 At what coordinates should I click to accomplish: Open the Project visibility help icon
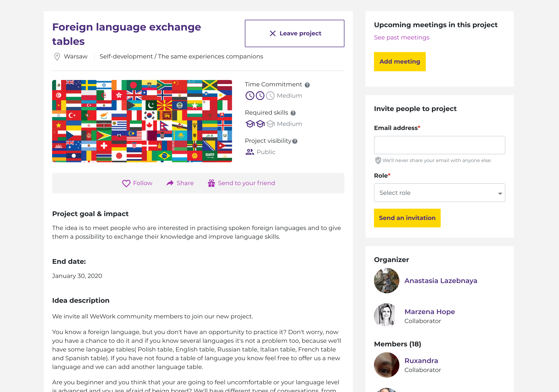tap(295, 141)
